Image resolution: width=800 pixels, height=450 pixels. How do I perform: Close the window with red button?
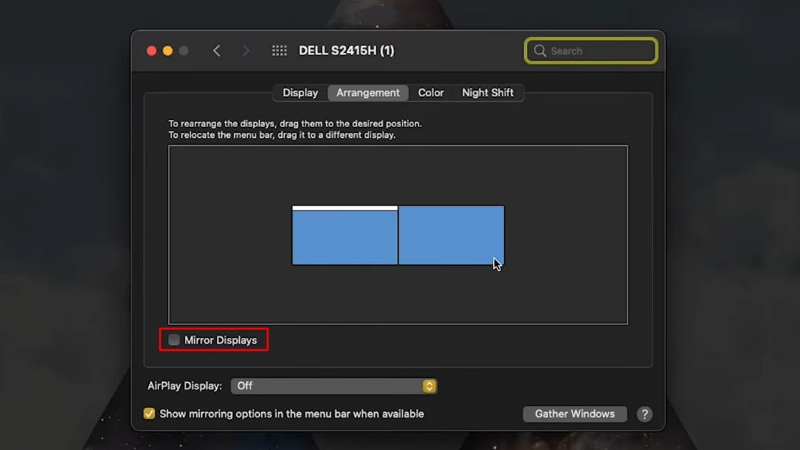click(x=152, y=51)
